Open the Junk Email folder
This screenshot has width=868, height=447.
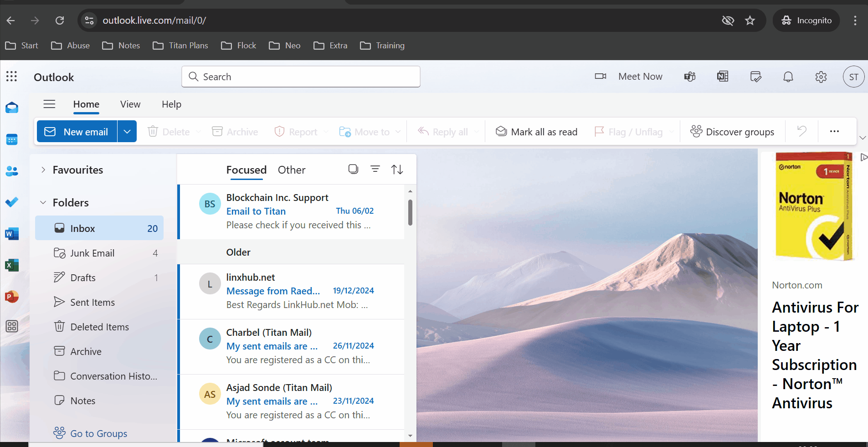coord(99,253)
